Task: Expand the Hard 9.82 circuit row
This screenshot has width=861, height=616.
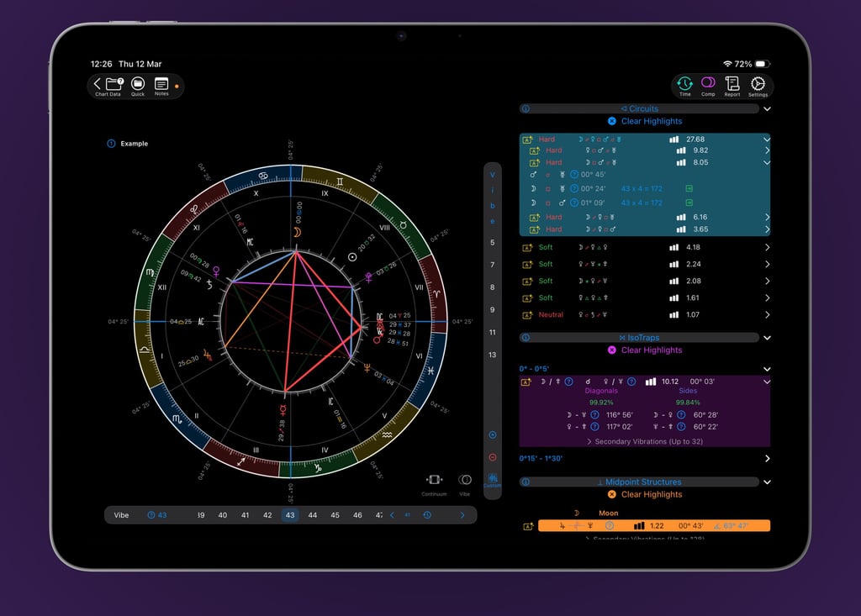Action: click(767, 150)
